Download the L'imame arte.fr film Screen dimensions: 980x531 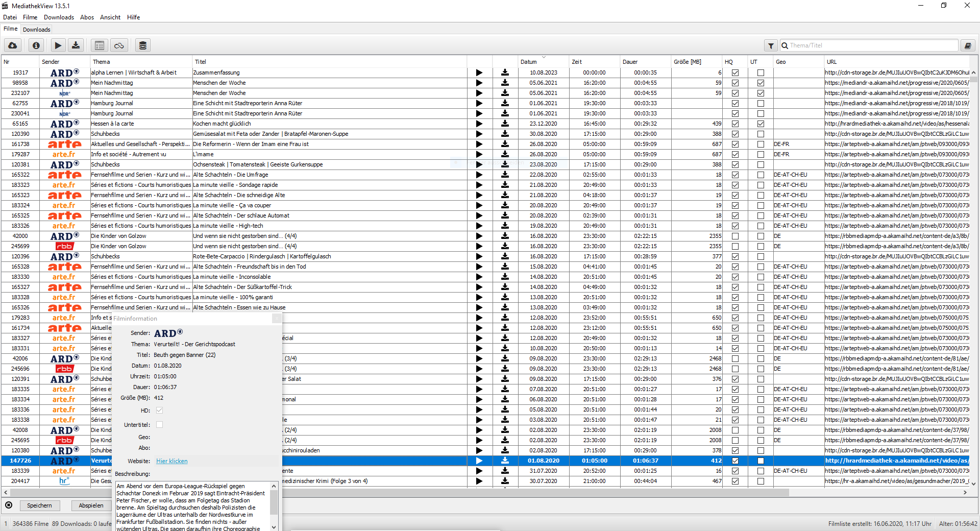click(505, 154)
